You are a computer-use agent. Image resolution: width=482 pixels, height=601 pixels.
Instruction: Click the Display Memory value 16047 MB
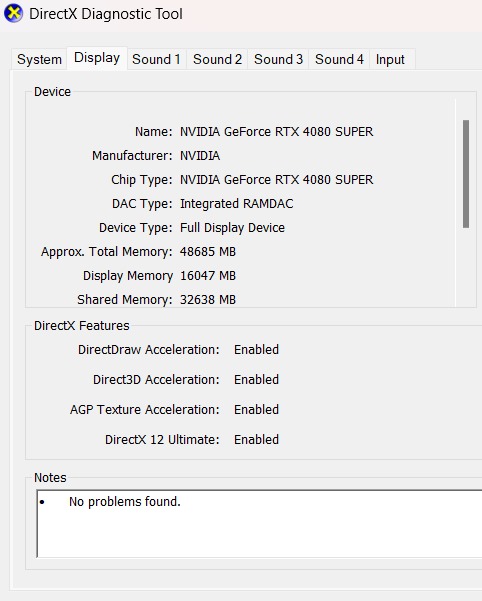pos(208,276)
